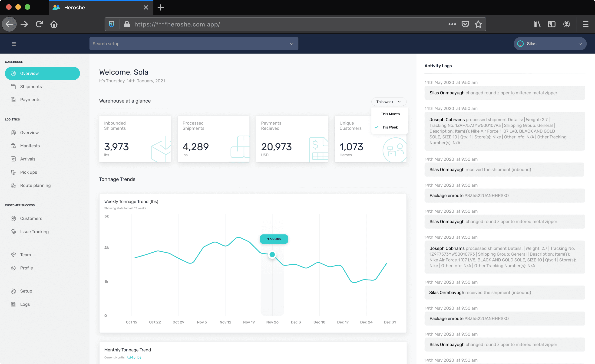
Task: Click the Setup gear icon
Action: click(13, 291)
